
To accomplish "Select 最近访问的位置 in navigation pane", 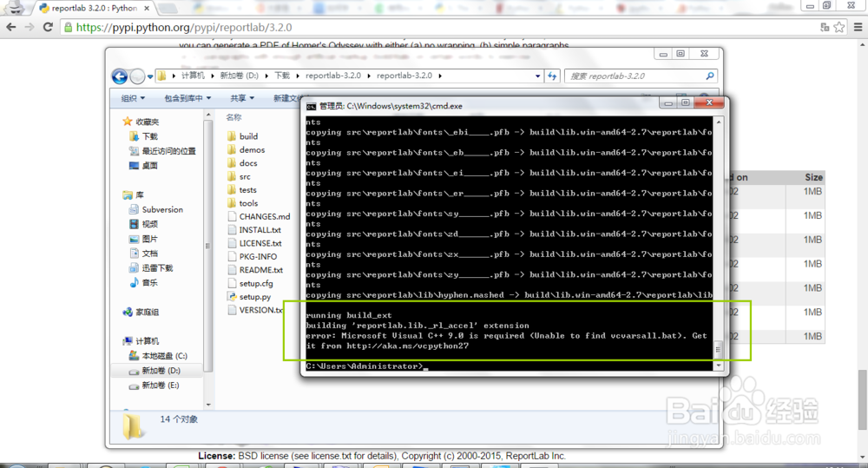I will [169, 151].
